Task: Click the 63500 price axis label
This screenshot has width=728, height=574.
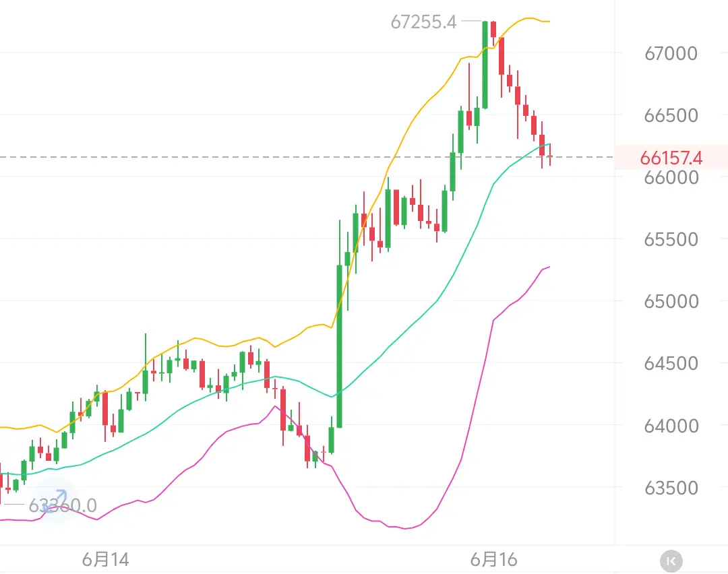Action: click(671, 488)
